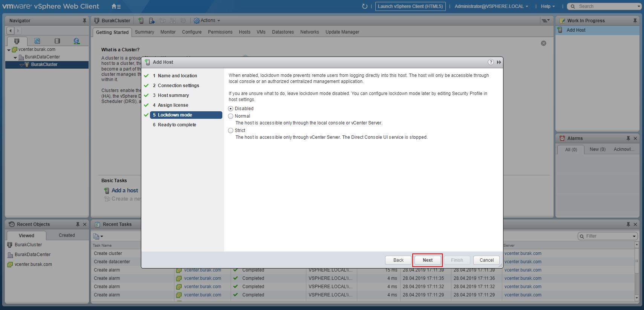Open Networking navigator tab
The image size is (644, 310).
click(x=77, y=41)
